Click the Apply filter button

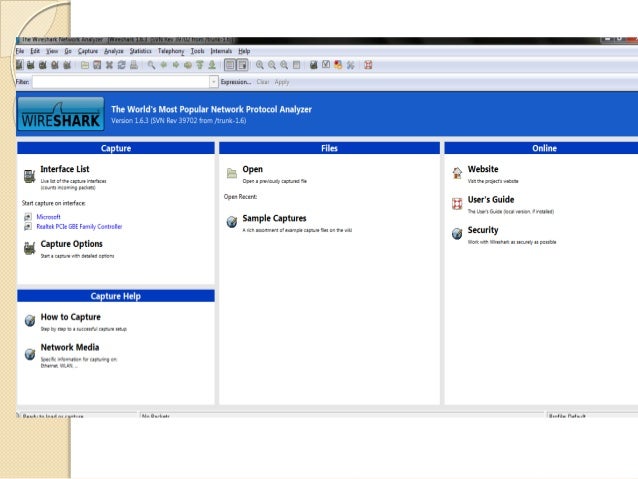[282, 82]
